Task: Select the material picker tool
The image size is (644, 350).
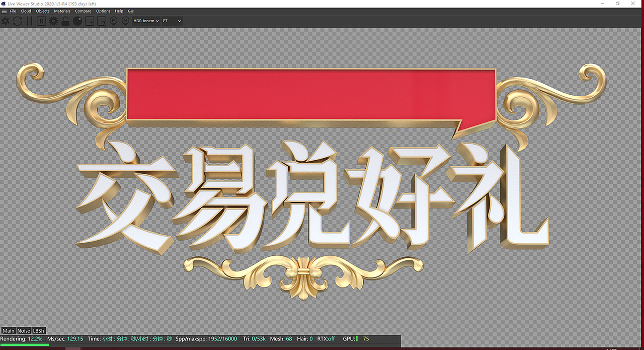Action: point(125,21)
